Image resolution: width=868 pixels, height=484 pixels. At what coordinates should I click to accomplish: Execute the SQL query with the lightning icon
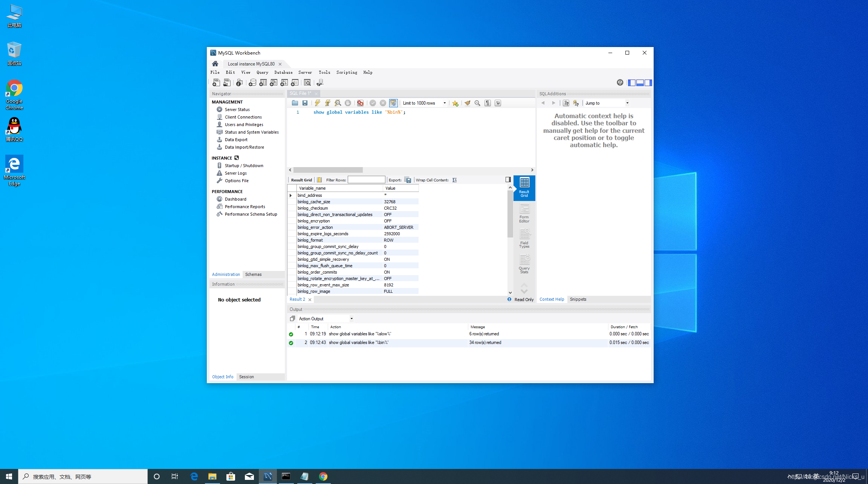[318, 103]
